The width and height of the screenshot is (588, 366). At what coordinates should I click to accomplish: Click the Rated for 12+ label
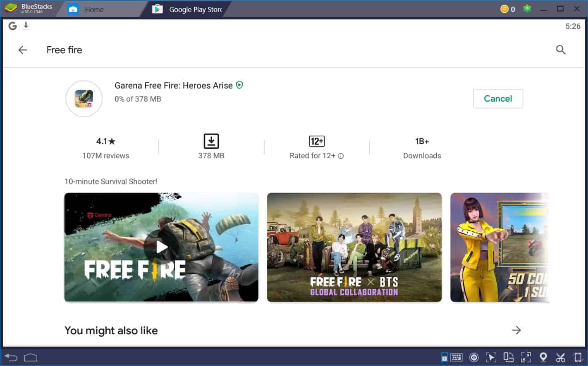tap(312, 156)
